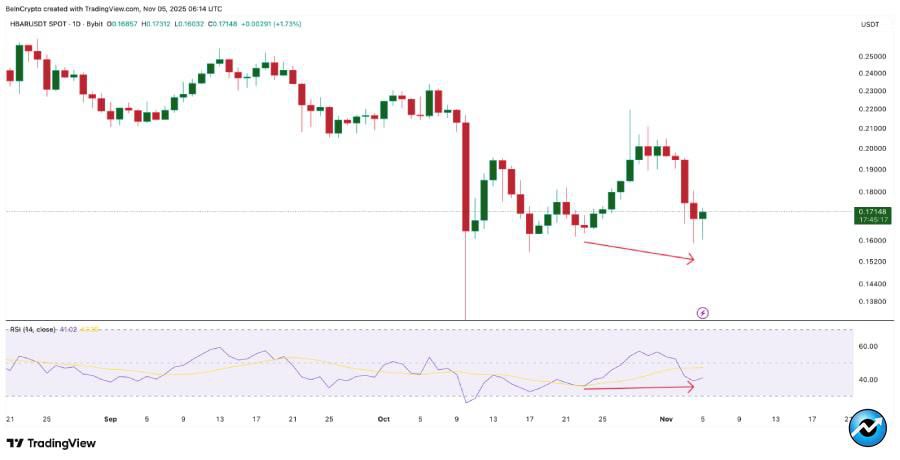Viewport: 900px width, 460px height.
Task: Click the BeInCrypto round logo badge
Action: pos(867,428)
